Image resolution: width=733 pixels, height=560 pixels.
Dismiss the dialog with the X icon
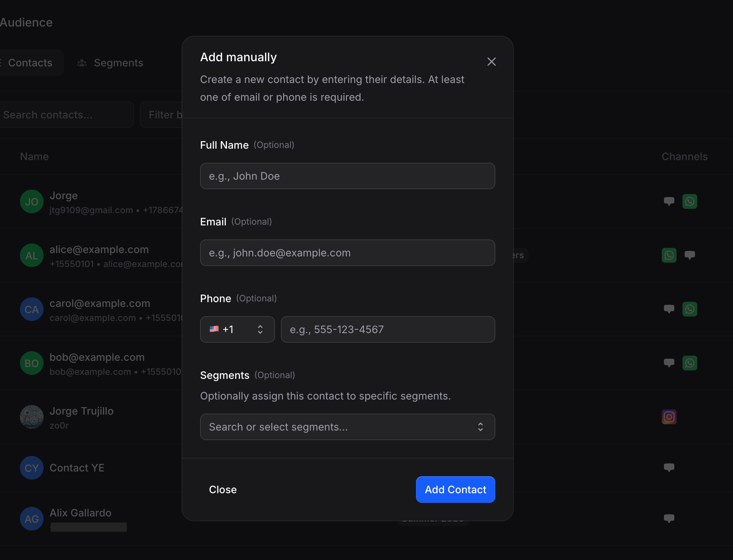(x=491, y=62)
